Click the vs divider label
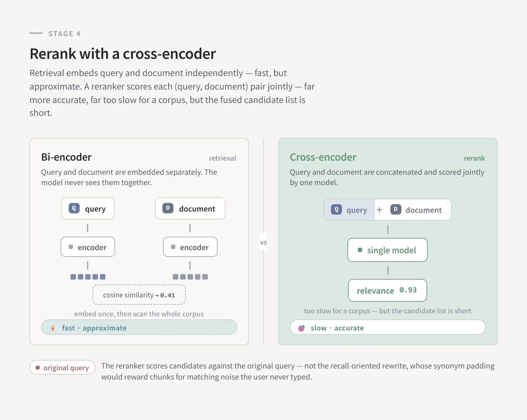Image resolution: width=527 pixels, height=420 pixels. (x=263, y=242)
